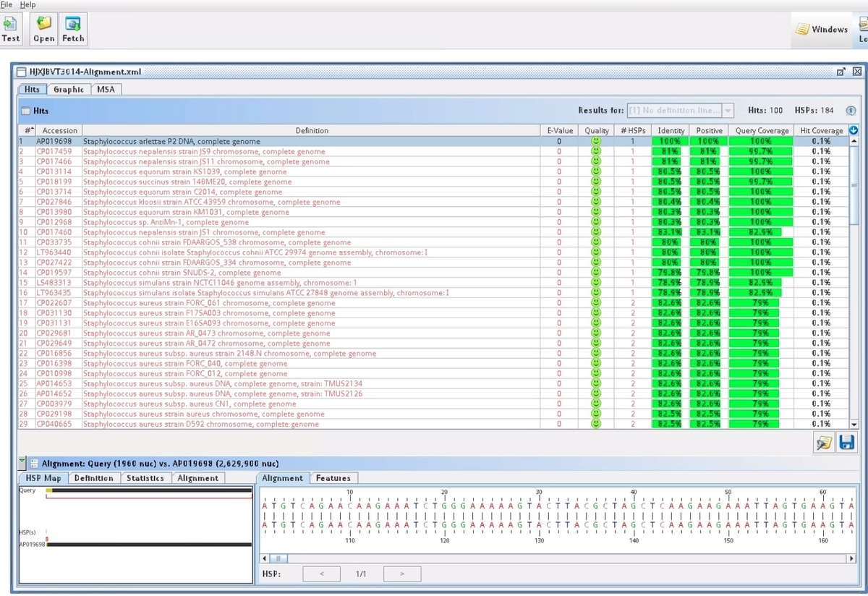Click the 83.1% Identity cell

671,232
